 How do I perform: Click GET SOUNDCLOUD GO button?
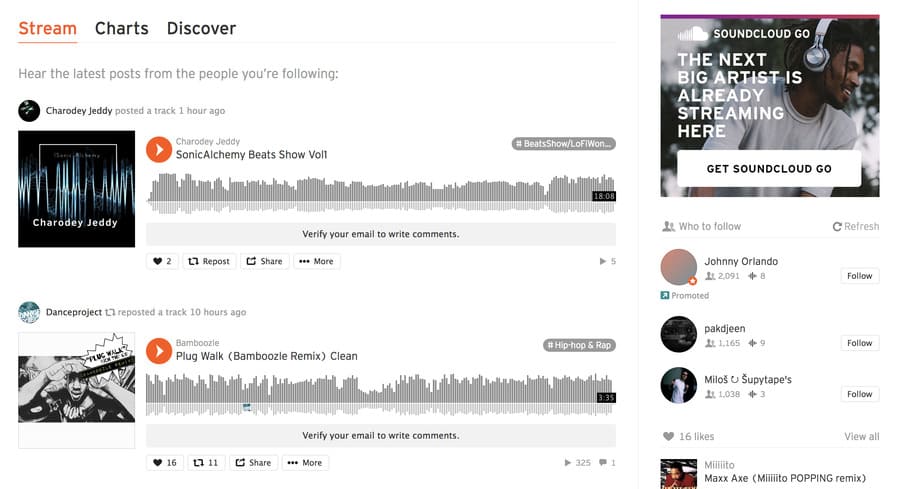click(x=769, y=169)
